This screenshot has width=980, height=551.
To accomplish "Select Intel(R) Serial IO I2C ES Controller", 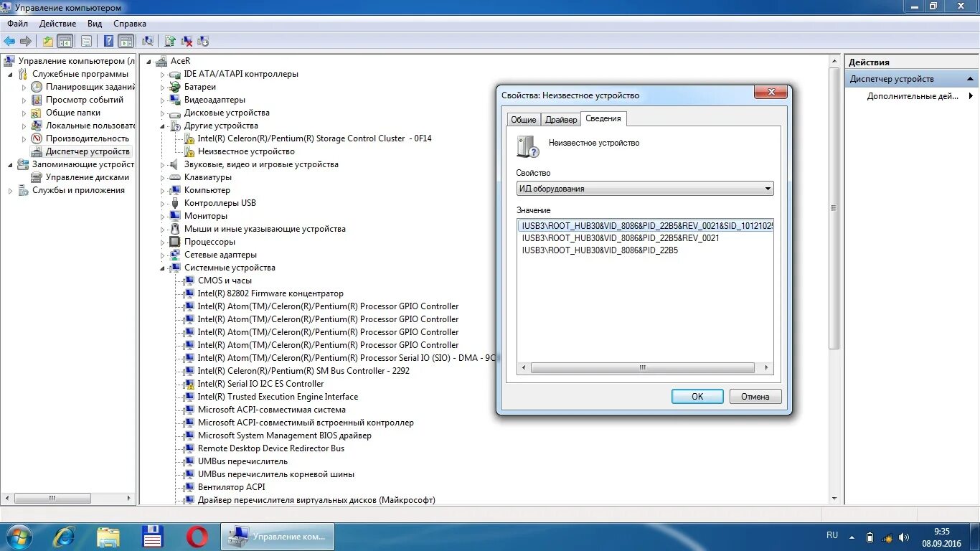I will (x=260, y=384).
